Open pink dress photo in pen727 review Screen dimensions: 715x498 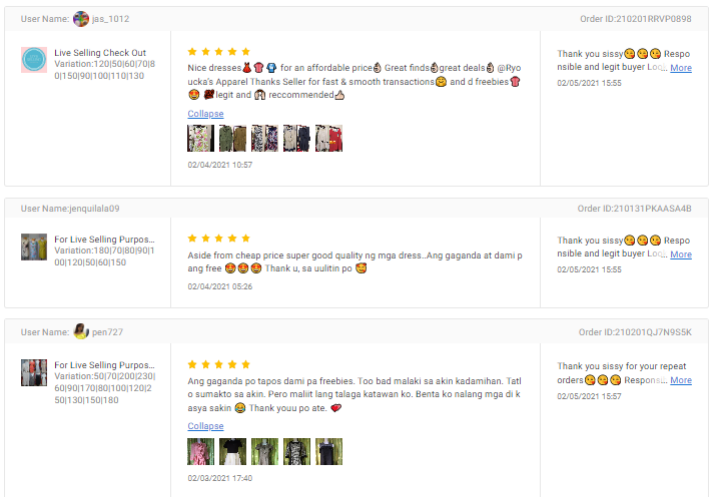201,451
